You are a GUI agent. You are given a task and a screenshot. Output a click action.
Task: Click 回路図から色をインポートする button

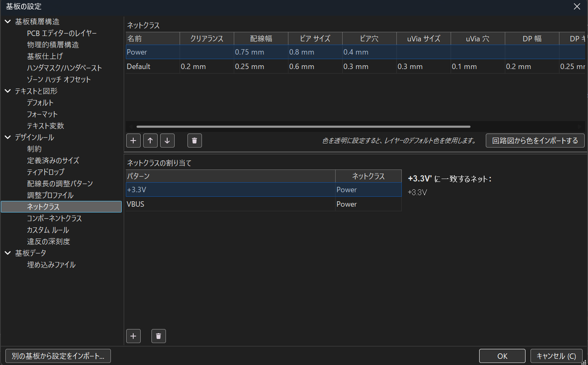click(535, 141)
